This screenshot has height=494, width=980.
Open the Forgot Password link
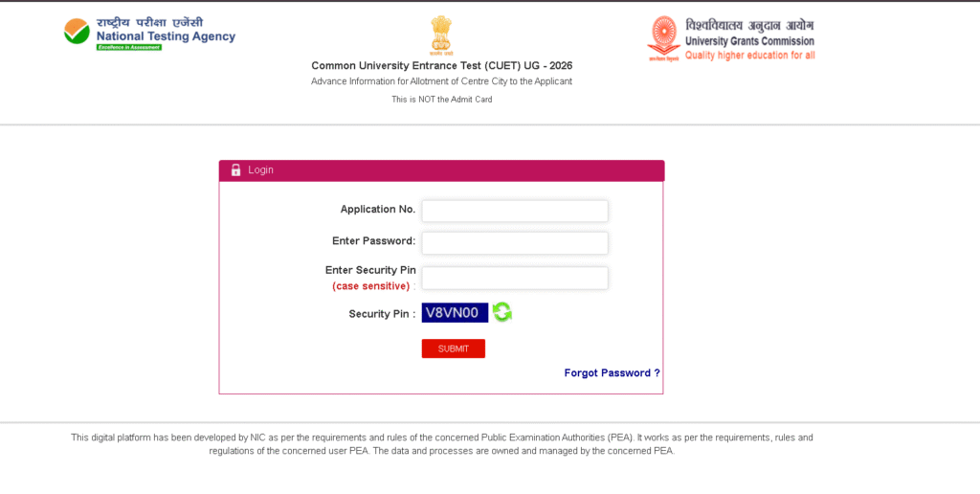tap(612, 373)
